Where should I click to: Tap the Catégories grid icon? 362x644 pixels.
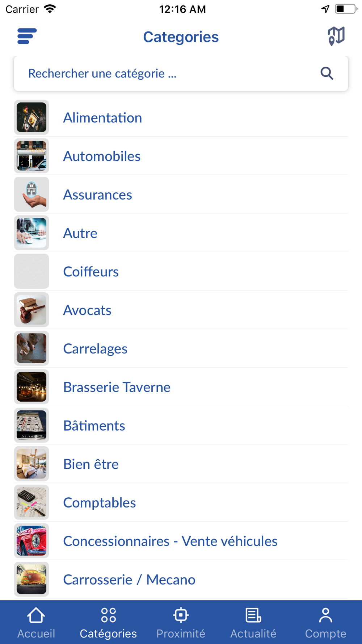[x=108, y=616]
